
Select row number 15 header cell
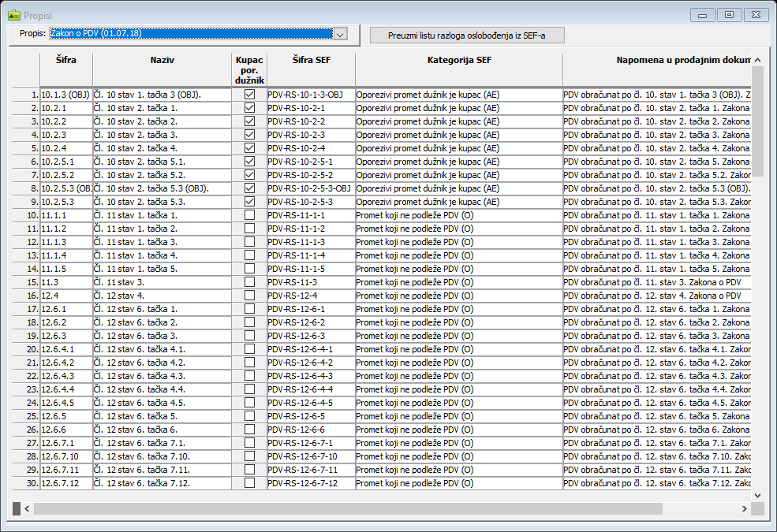[x=26, y=282]
